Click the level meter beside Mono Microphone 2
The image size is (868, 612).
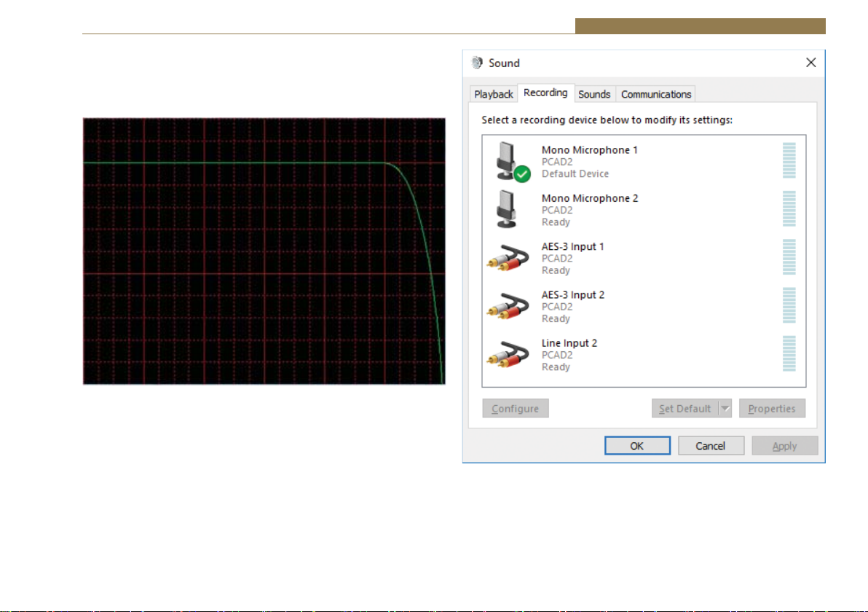789,209
